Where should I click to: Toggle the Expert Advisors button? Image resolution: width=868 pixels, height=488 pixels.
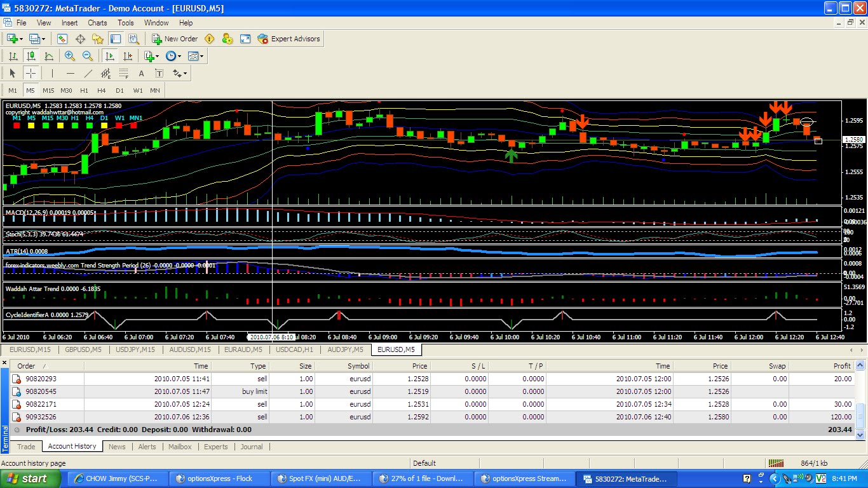tap(289, 39)
